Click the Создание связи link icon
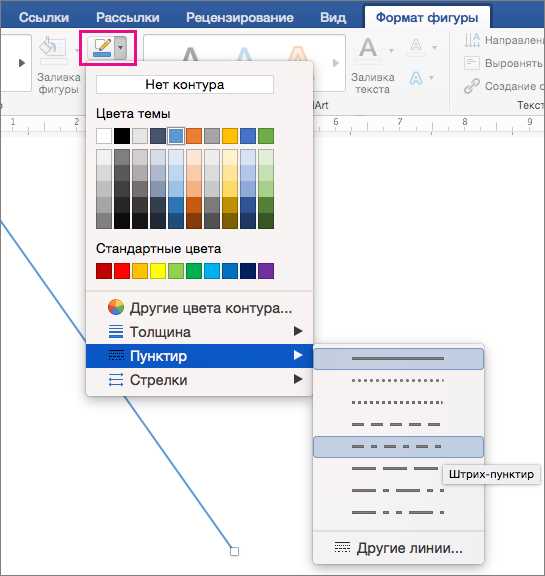This screenshot has width=545, height=576. (x=472, y=86)
